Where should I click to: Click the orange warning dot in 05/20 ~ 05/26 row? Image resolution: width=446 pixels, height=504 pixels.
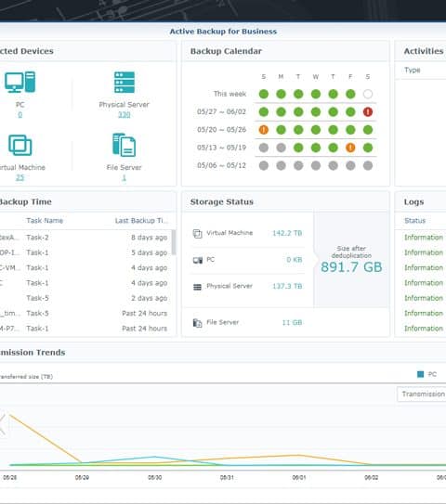click(264, 130)
